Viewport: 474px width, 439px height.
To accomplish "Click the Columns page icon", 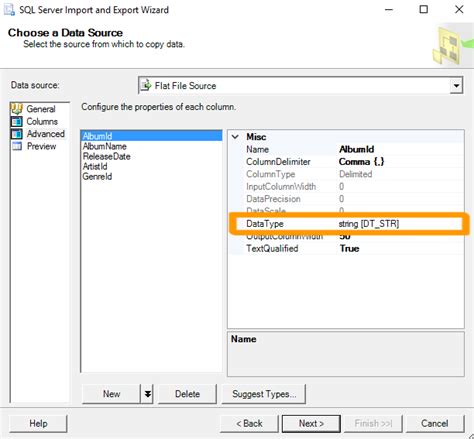I will (x=17, y=121).
